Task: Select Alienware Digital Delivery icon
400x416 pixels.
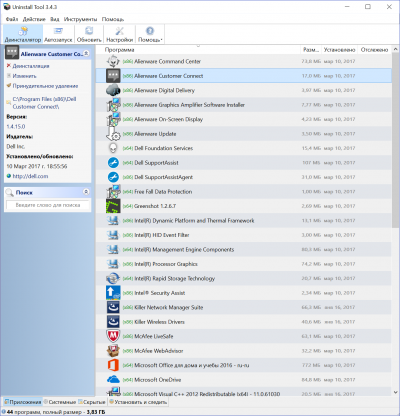Action: click(113, 90)
